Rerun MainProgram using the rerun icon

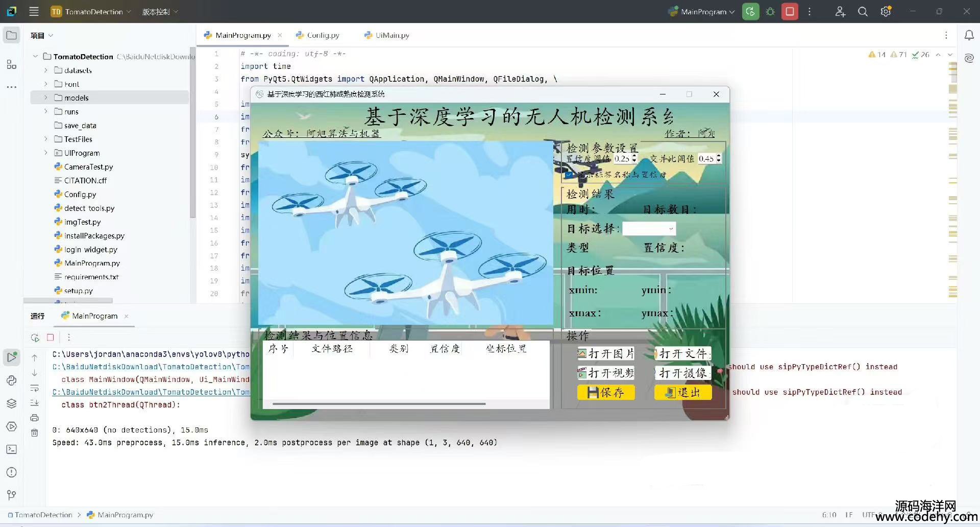click(35, 338)
